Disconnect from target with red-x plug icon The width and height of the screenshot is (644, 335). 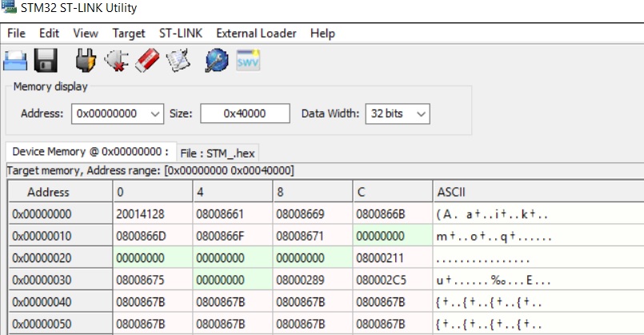point(117,61)
